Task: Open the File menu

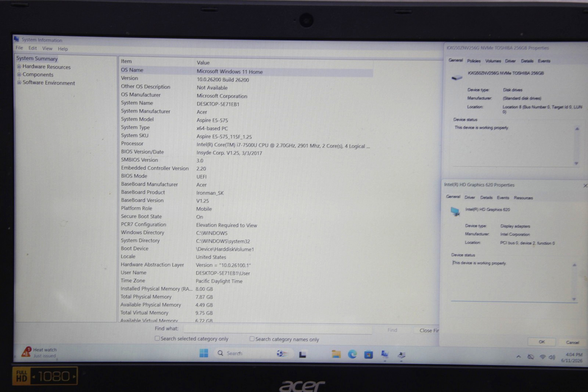Action: pos(19,48)
